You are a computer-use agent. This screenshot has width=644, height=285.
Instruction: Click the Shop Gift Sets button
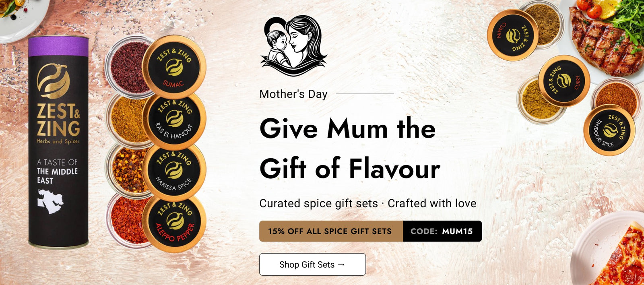[x=312, y=264]
